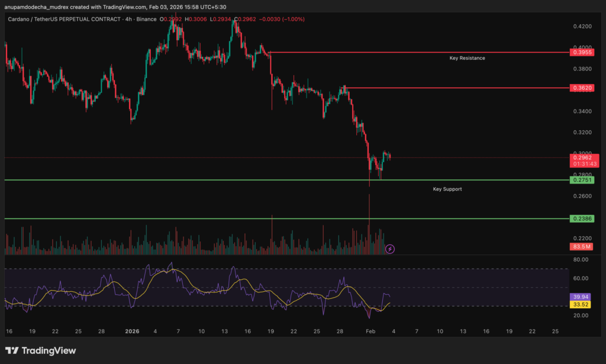Image resolution: width=606 pixels, height=364 pixels.
Task: Select the Key Resistance text annotation
Action: pos(467,58)
